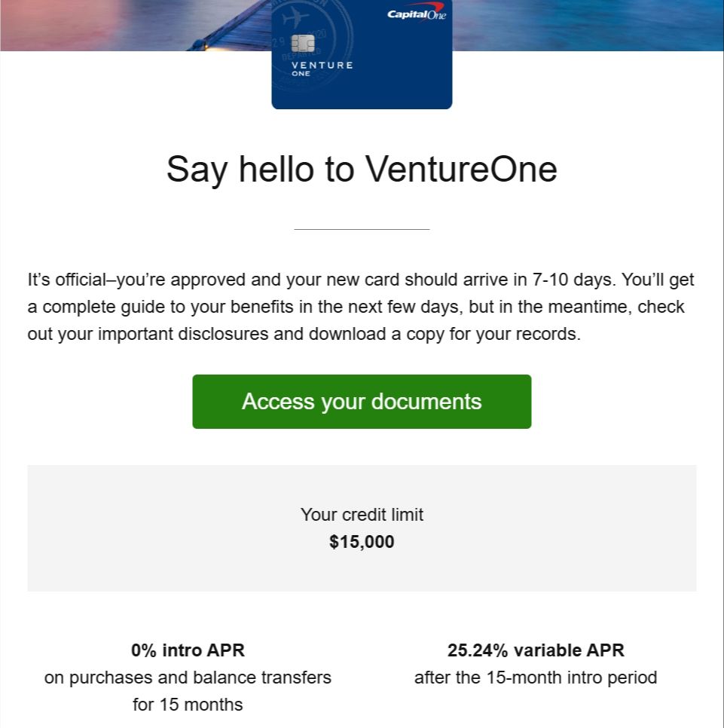Click the chip icon on the card
The width and height of the screenshot is (724, 728).
(303, 44)
